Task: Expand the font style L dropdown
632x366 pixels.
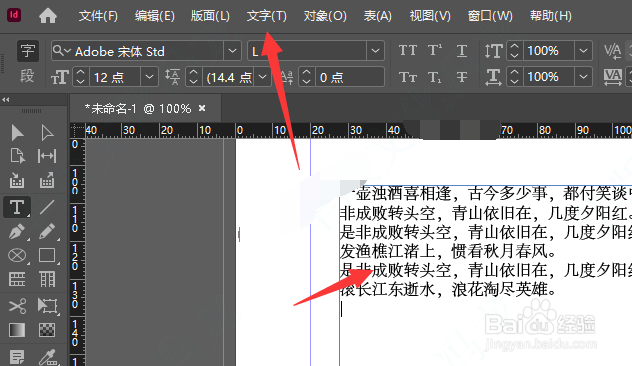Action: [x=375, y=51]
